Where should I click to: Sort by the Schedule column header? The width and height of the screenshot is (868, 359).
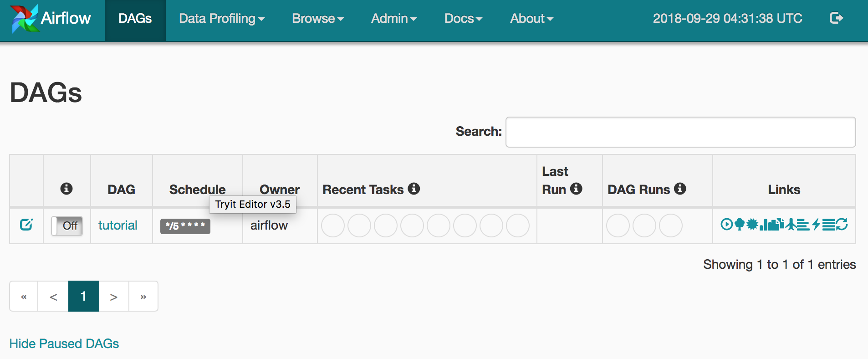[197, 190]
